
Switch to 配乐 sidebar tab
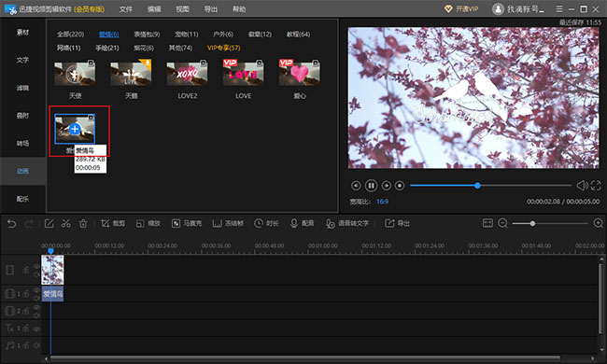22,199
